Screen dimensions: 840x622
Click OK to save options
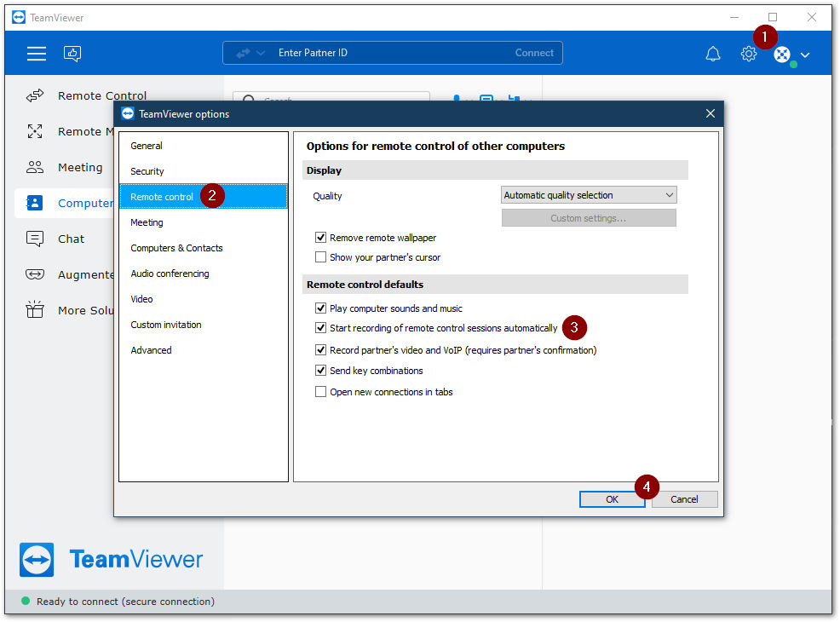tap(612, 499)
